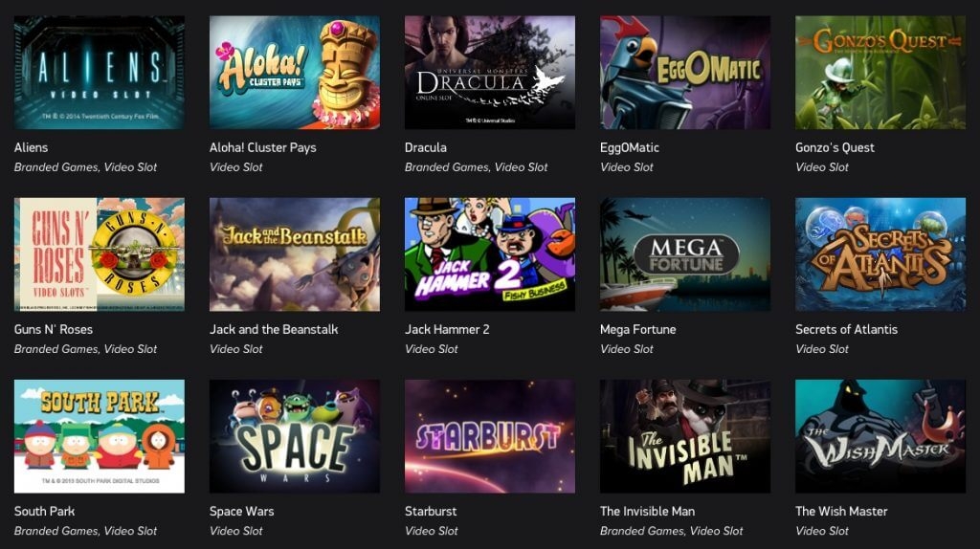This screenshot has height=549, width=980.
Task: Open the Mega Fortune game image
Action: pos(685,254)
